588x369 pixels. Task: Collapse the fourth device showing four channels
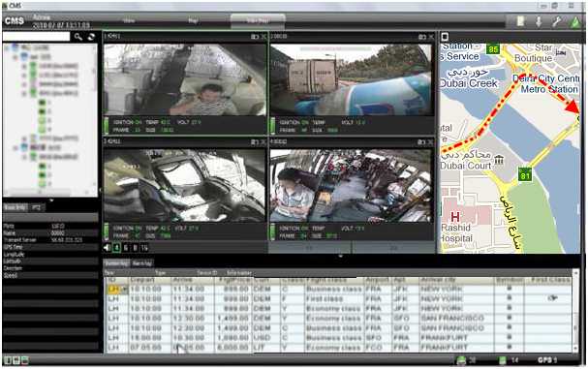24,93
